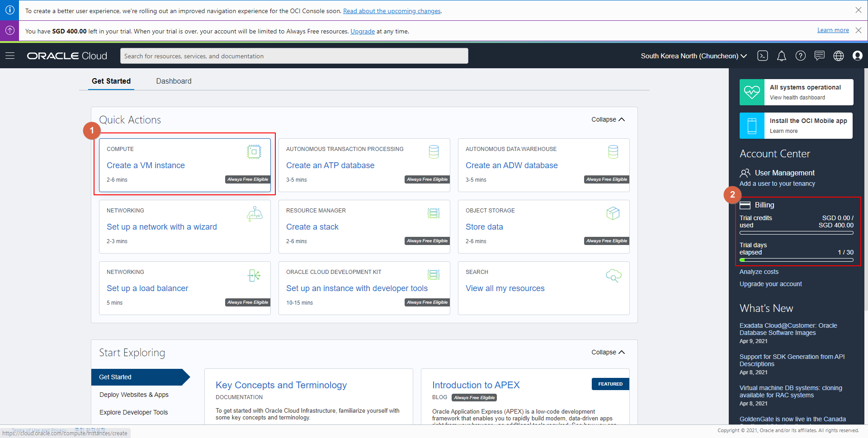Viewport: 868px width, 438px height.
Task: Click the User Management people icon
Action: [x=745, y=173]
